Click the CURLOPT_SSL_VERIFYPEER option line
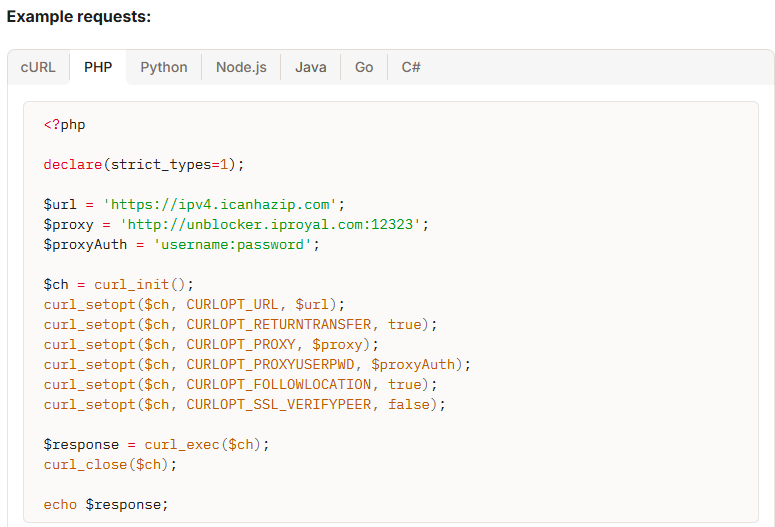 [x=244, y=404]
